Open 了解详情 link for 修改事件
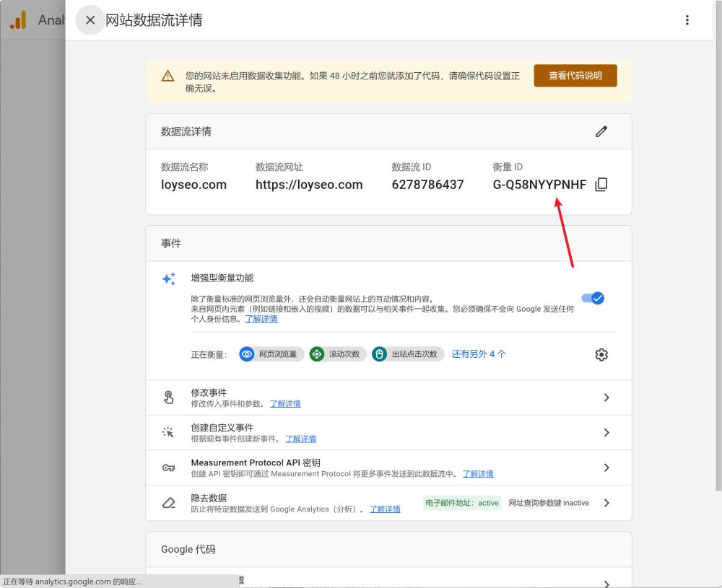 point(285,403)
